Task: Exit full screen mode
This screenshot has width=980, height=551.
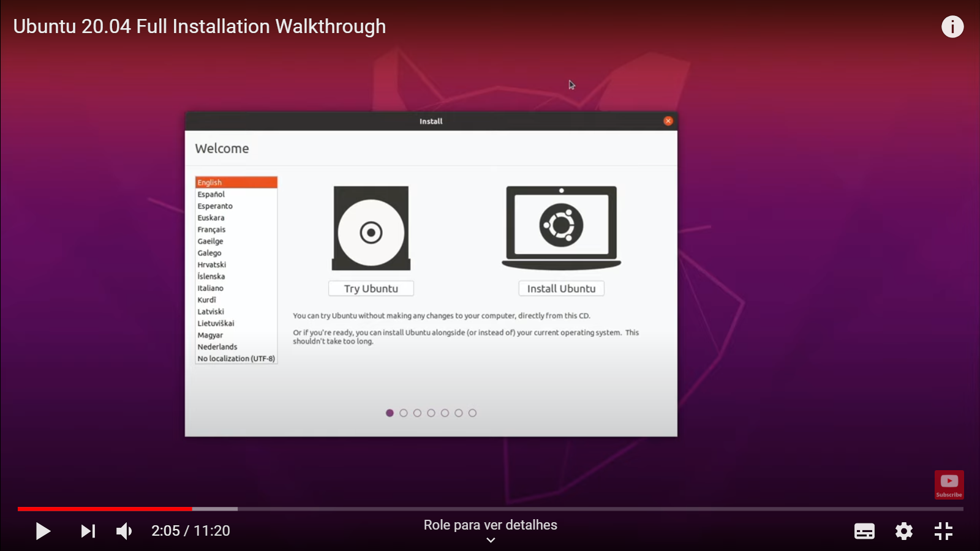Action: click(x=943, y=531)
